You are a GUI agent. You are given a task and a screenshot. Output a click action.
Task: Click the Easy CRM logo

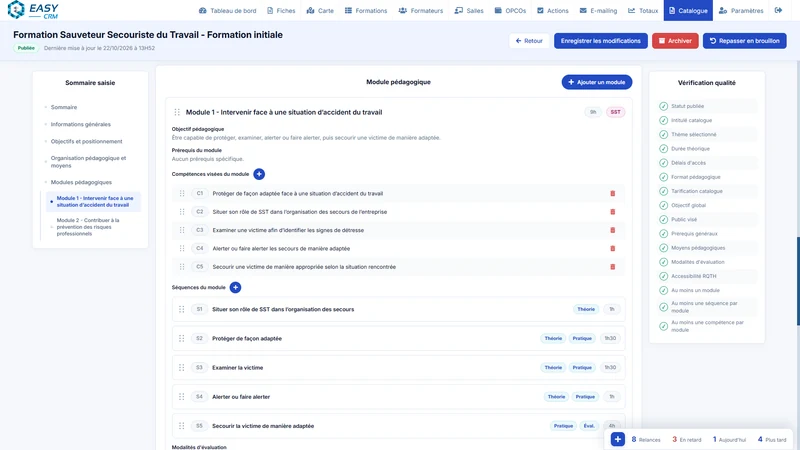(33, 10)
